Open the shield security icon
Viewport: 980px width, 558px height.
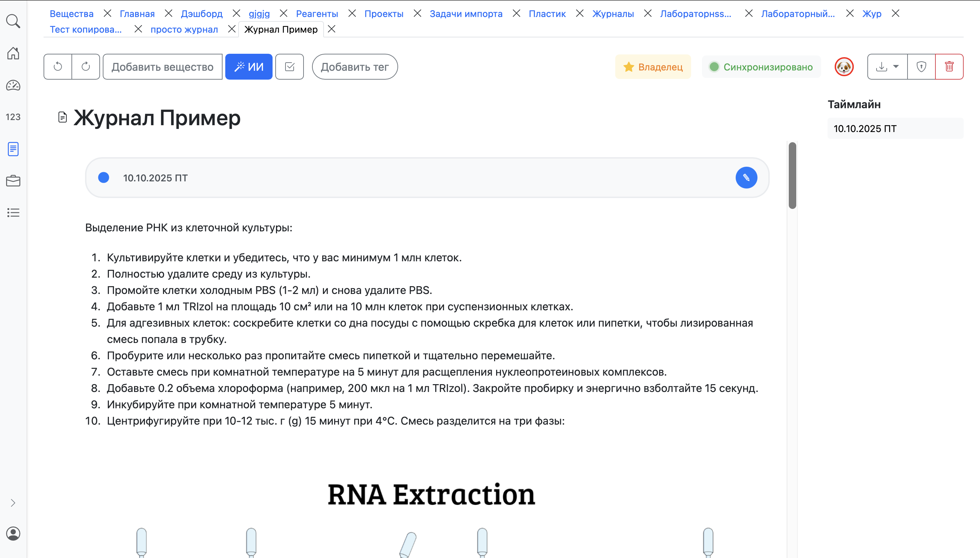(x=921, y=66)
